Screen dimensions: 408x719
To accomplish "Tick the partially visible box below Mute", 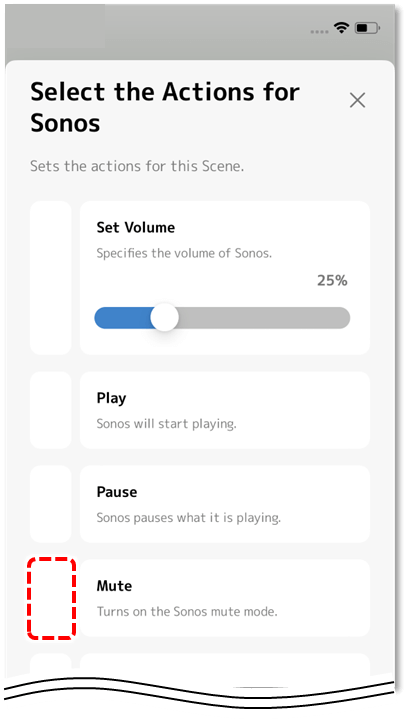I will (x=51, y=664).
